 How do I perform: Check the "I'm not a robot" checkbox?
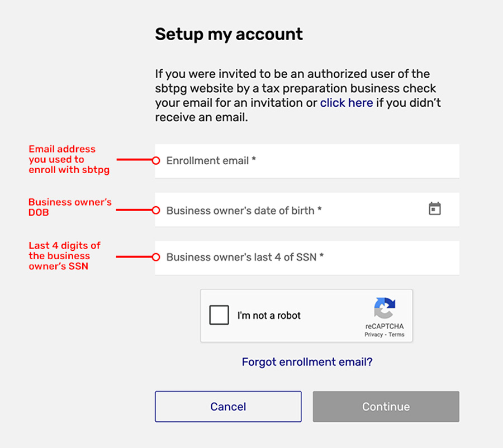219,315
